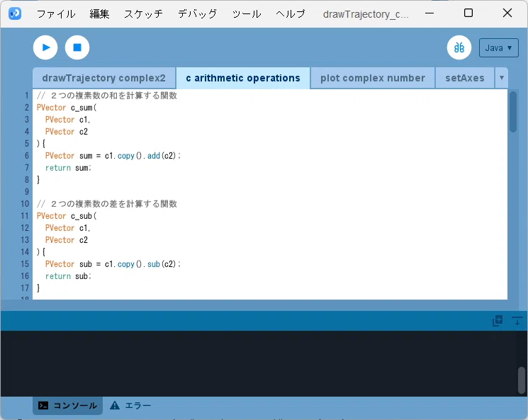Viewport: 528px width, 420px height.
Task: Click the drawTrajectory_c... window title text
Action: click(366, 14)
